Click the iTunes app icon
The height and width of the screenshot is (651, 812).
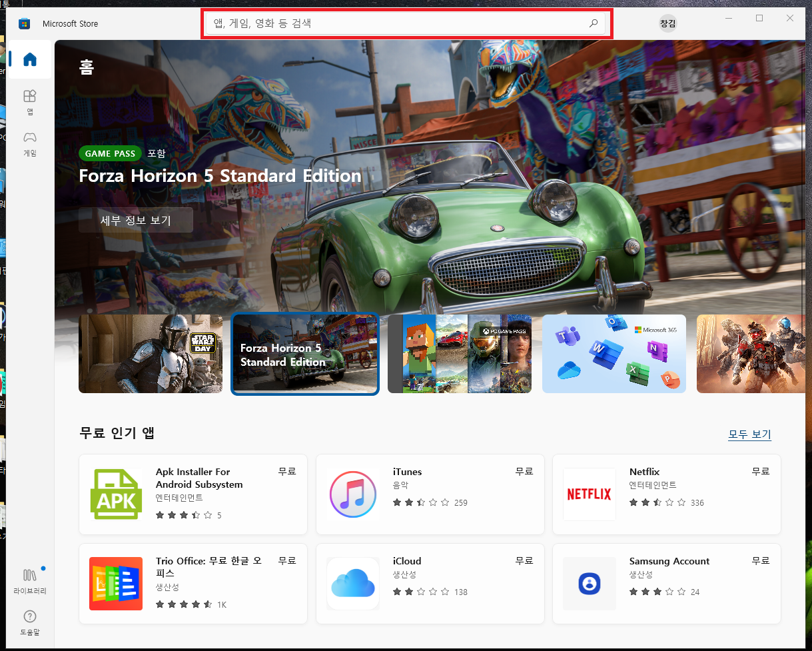pyautogui.click(x=353, y=494)
